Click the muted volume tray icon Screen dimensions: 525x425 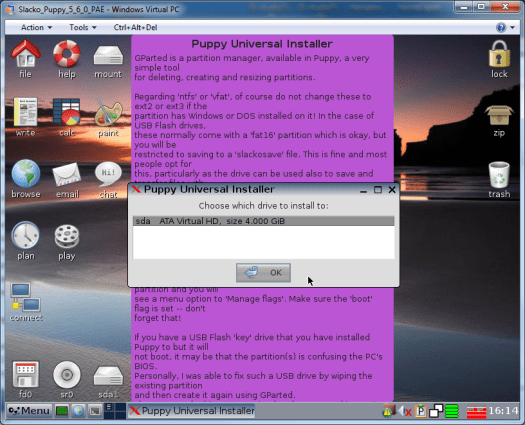[x=405, y=411]
